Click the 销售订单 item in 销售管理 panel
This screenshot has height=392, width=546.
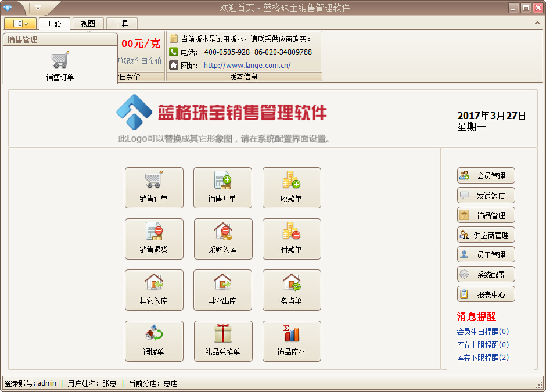coord(60,66)
